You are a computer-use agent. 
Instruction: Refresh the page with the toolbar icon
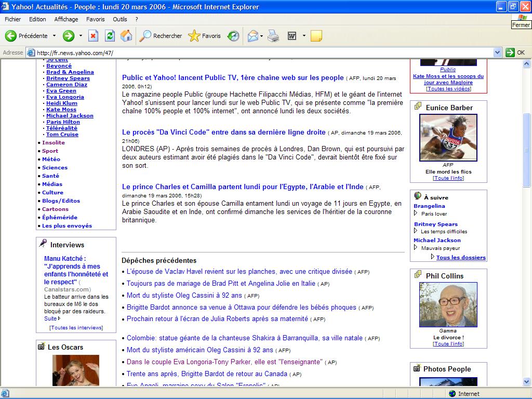point(110,36)
